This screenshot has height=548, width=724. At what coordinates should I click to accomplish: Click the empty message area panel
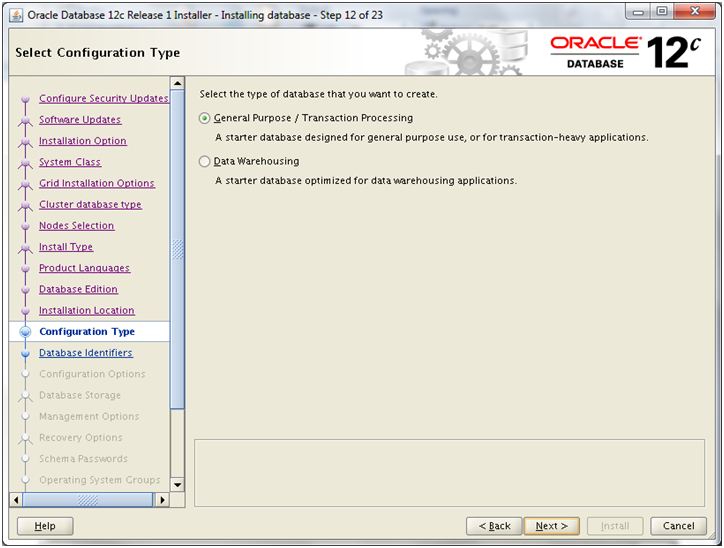(449, 473)
